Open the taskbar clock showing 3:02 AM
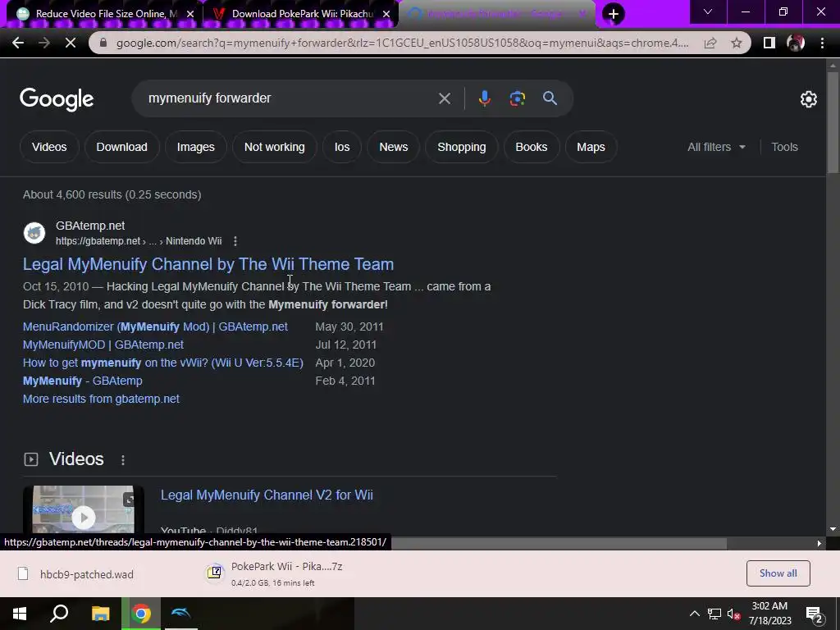Screen dimensions: 840x630 coord(769,614)
